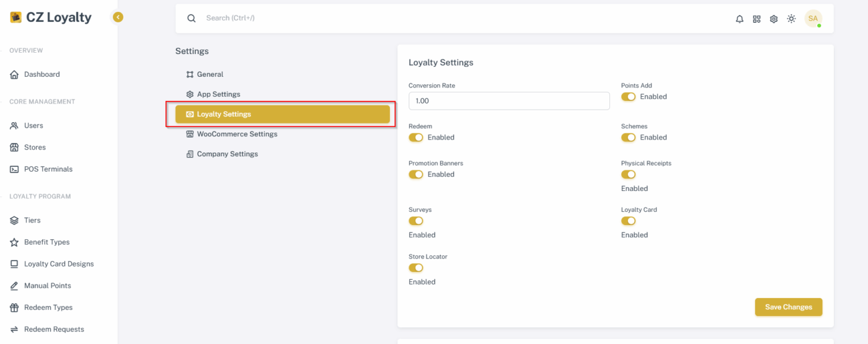Click the Redeem Requests arrows icon
The image size is (868, 344).
tap(14, 329)
